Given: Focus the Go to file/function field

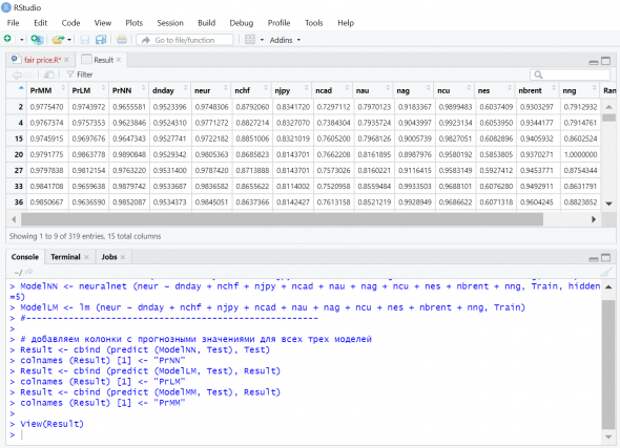Looking at the screenshot, I should [x=185, y=40].
